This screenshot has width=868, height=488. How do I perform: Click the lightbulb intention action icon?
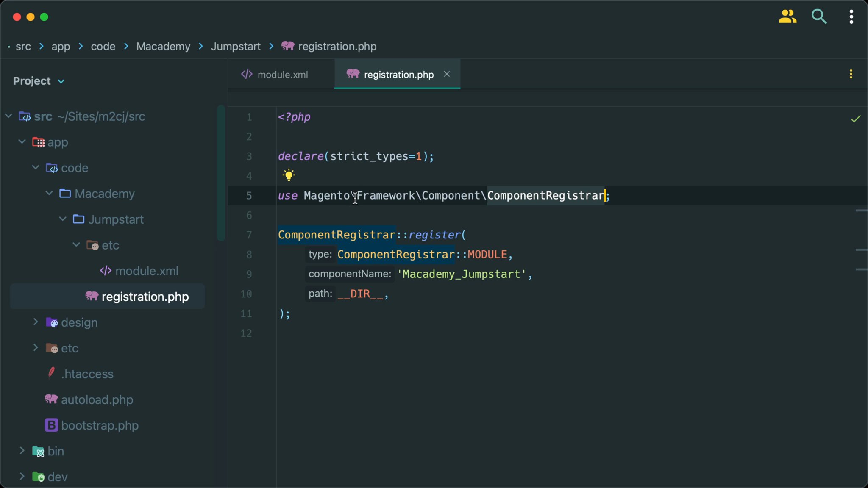point(288,175)
